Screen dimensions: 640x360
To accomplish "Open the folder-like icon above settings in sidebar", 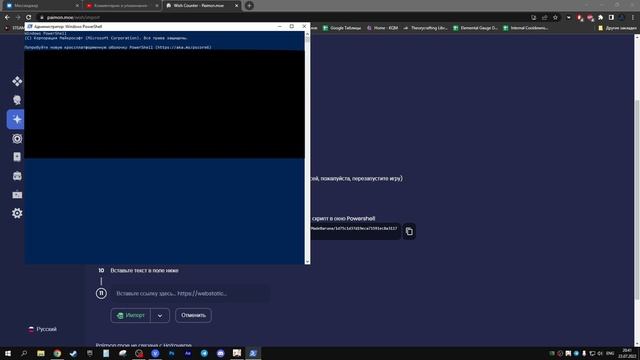I will point(17,195).
